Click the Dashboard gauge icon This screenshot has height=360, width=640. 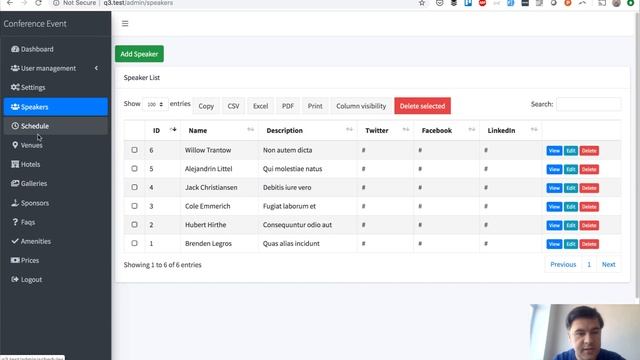(15, 49)
